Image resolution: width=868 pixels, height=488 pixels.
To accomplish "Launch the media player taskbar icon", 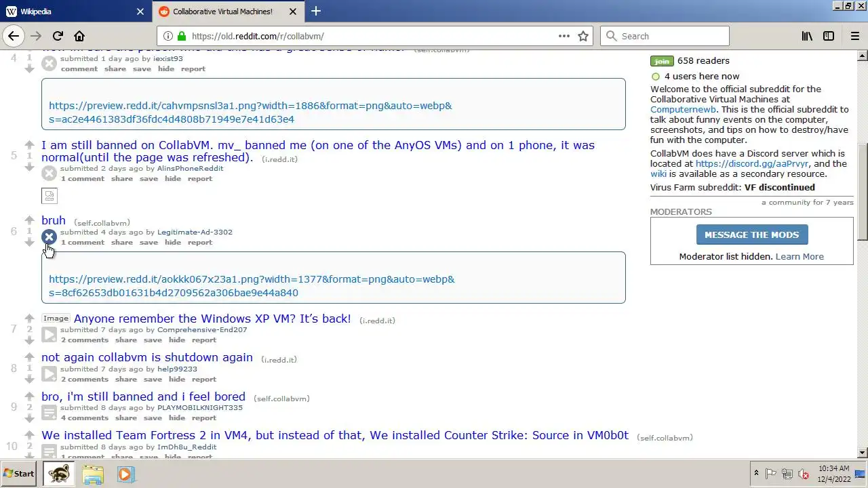I will [125, 474].
